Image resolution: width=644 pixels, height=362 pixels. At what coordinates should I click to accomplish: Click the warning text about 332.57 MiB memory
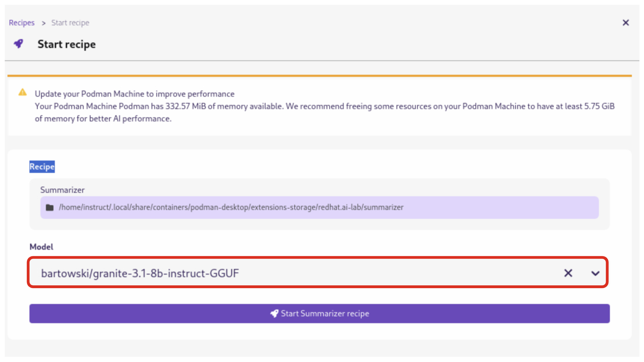click(x=325, y=112)
